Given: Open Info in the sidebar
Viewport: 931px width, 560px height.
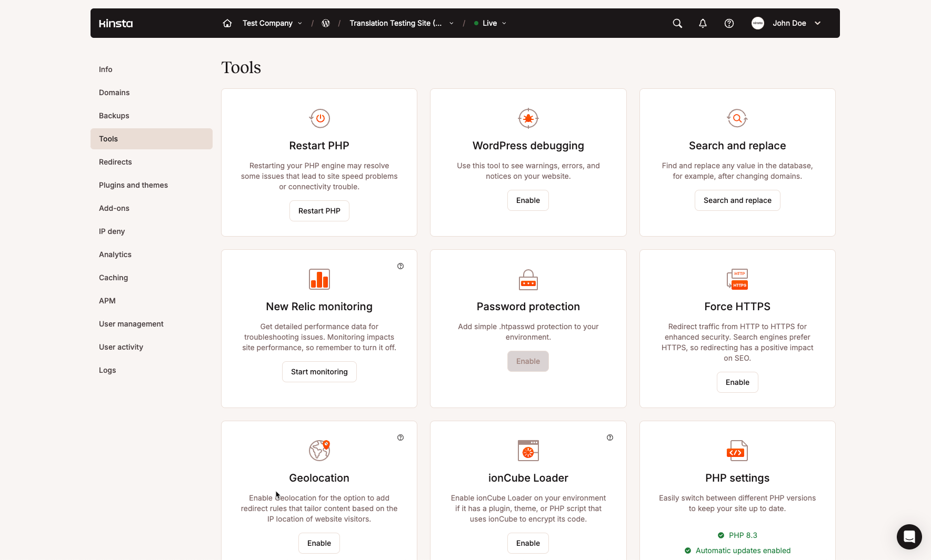Looking at the screenshot, I should click(152, 69).
